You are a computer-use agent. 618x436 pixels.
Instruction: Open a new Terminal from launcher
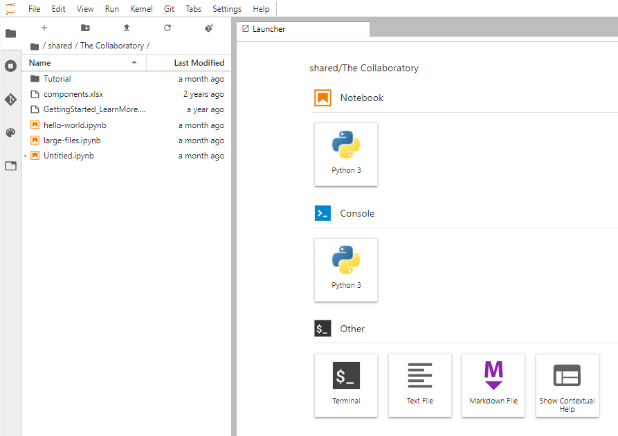[346, 384]
